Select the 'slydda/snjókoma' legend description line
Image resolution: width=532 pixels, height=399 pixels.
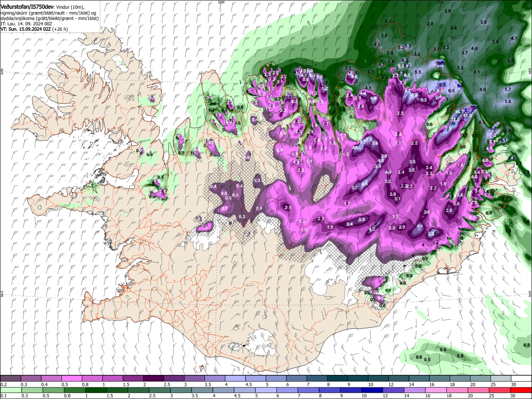(x=49, y=18)
